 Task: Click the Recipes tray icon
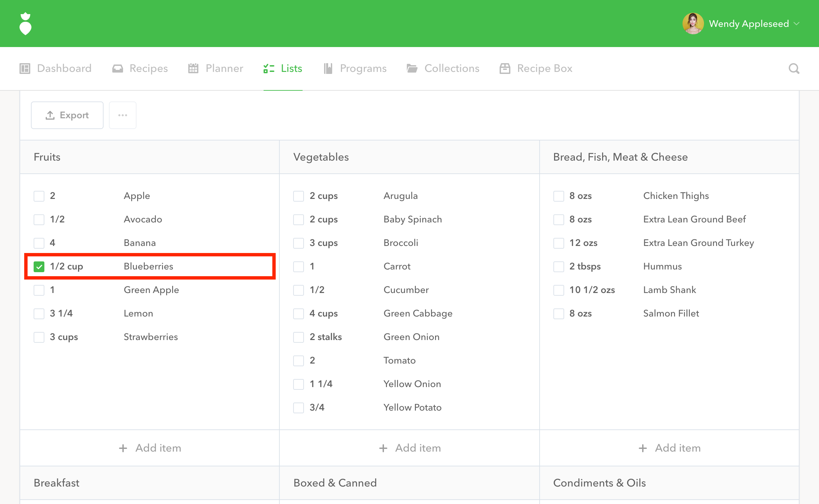point(117,69)
